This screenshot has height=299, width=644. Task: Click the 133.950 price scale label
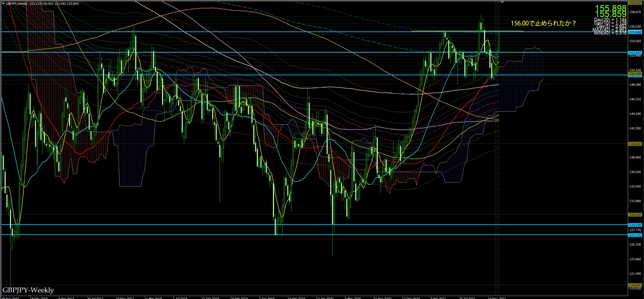point(635,187)
